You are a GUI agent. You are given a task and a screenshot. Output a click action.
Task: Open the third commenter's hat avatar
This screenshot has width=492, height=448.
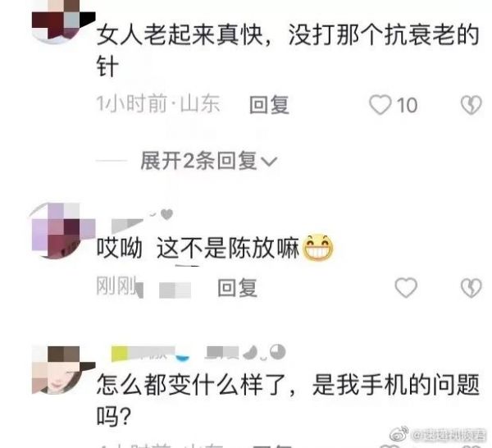(x=63, y=370)
